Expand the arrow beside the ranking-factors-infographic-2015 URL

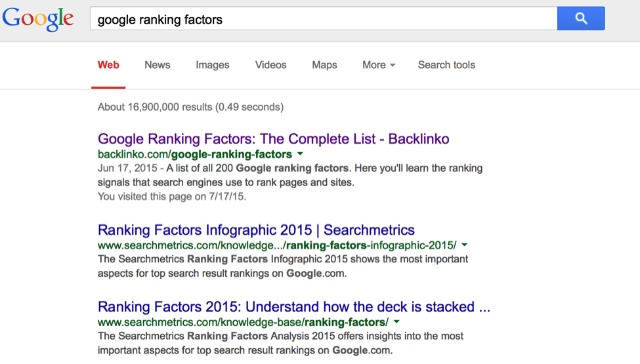tap(465, 245)
